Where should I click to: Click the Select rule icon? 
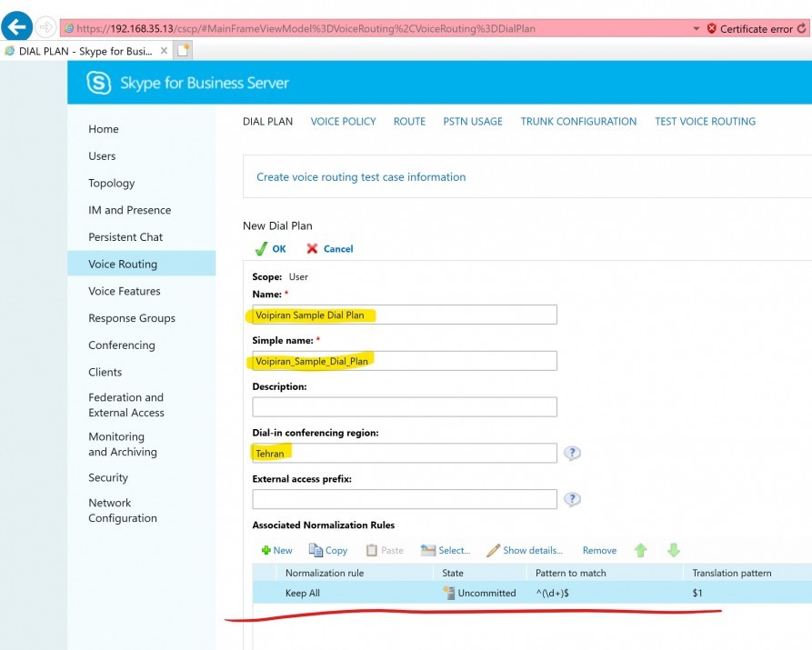click(427, 550)
